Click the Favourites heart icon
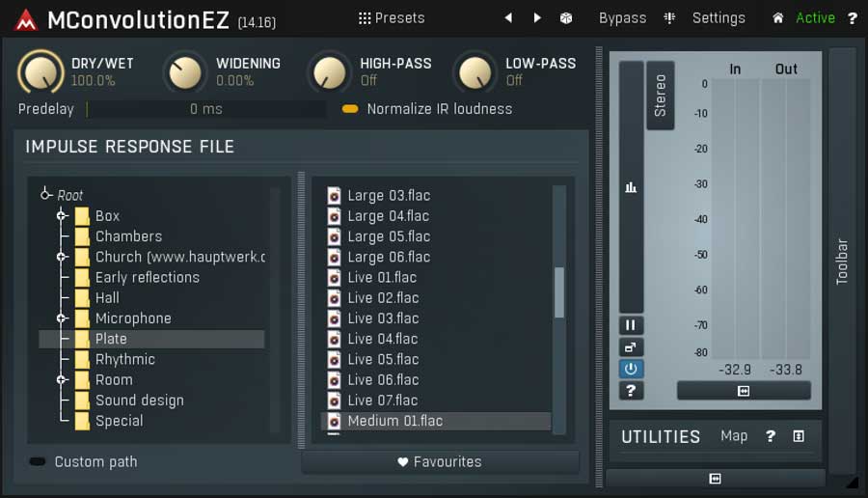Image resolution: width=868 pixels, height=498 pixels. tap(402, 462)
